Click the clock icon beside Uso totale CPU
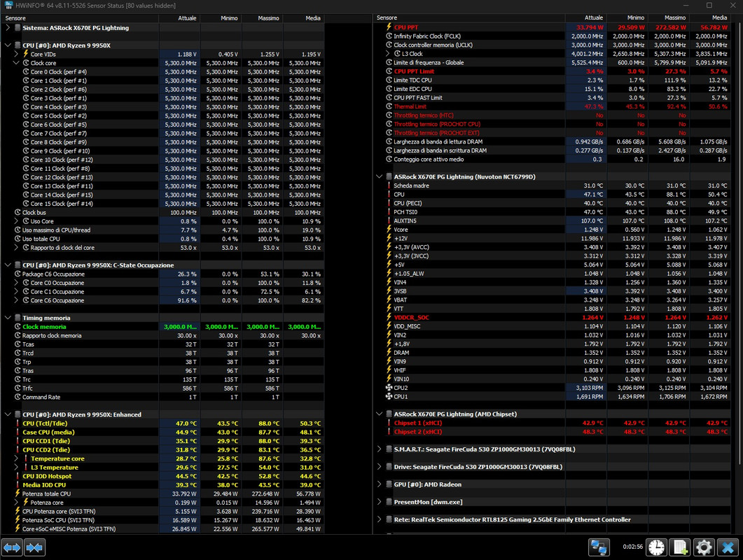 tap(18, 239)
